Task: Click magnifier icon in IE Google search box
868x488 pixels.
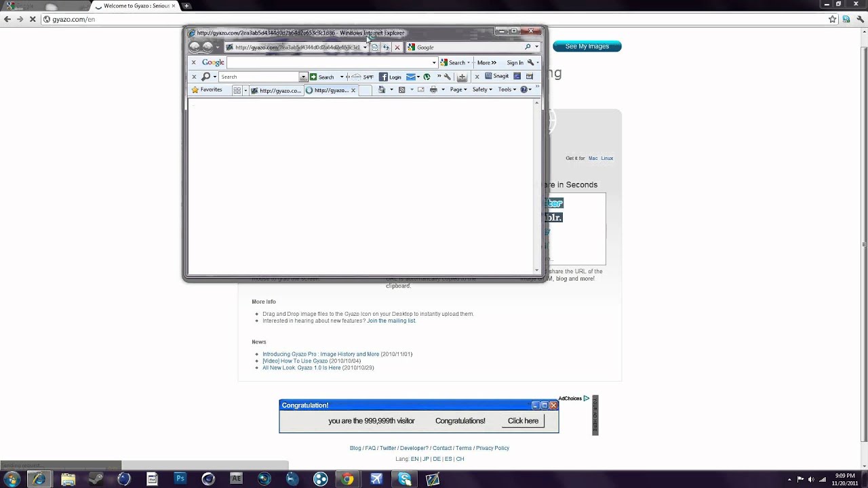Action: (x=528, y=47)
